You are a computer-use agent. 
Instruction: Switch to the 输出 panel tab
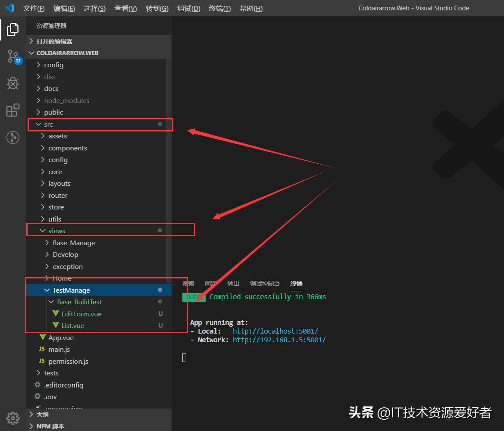click(233, 284)
